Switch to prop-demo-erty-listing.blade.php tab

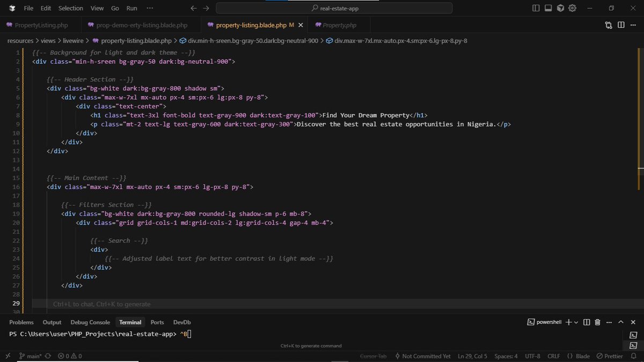click(x=142, y=25)
